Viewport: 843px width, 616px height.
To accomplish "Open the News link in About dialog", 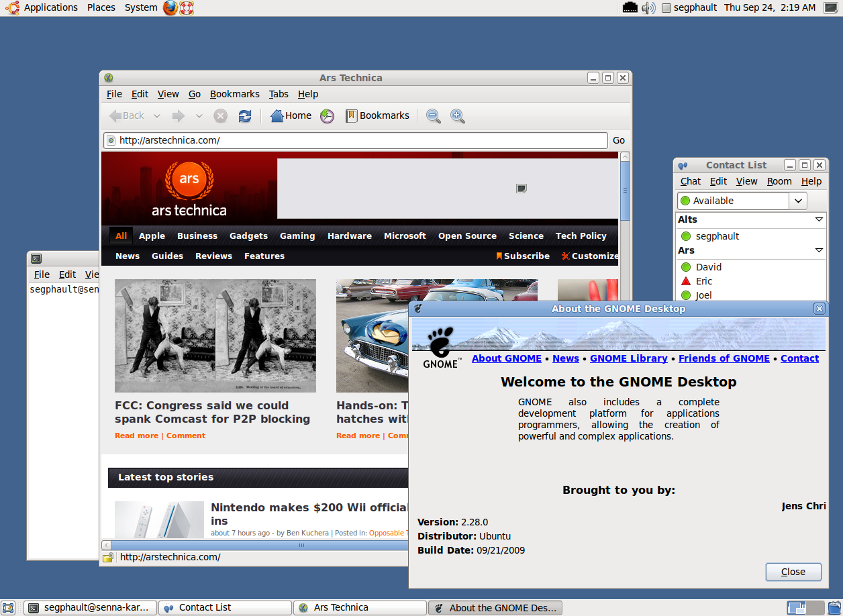I will pyautogui.click(x=566, y=358).
